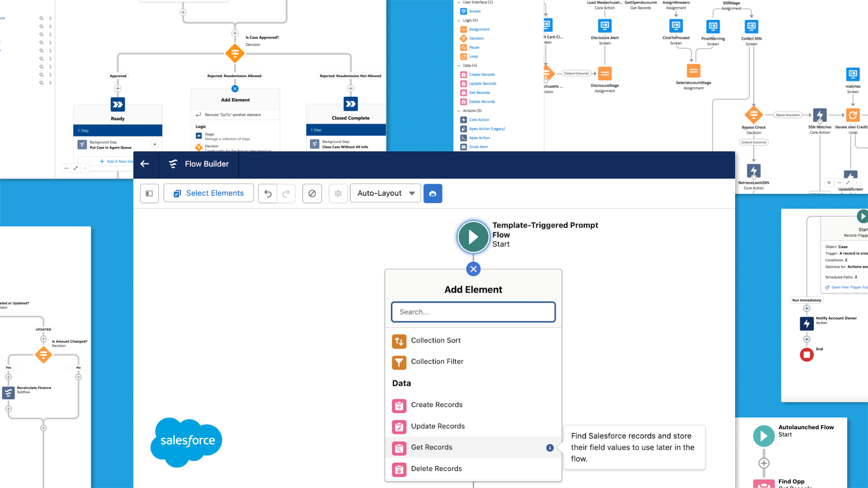Image resolution: width=868 pixels, height=488 pixels.
Task: Choose Delete Records in Add Element list
Action: point(473,469)
